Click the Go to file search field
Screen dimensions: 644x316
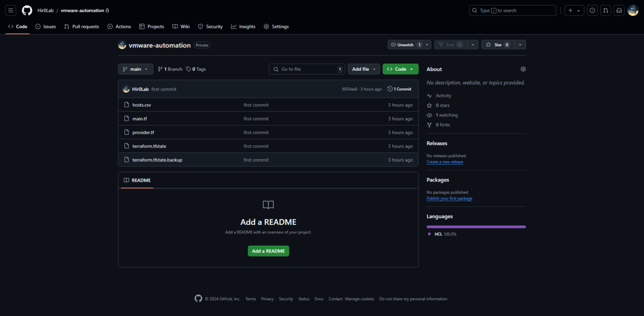coord(307,69)
